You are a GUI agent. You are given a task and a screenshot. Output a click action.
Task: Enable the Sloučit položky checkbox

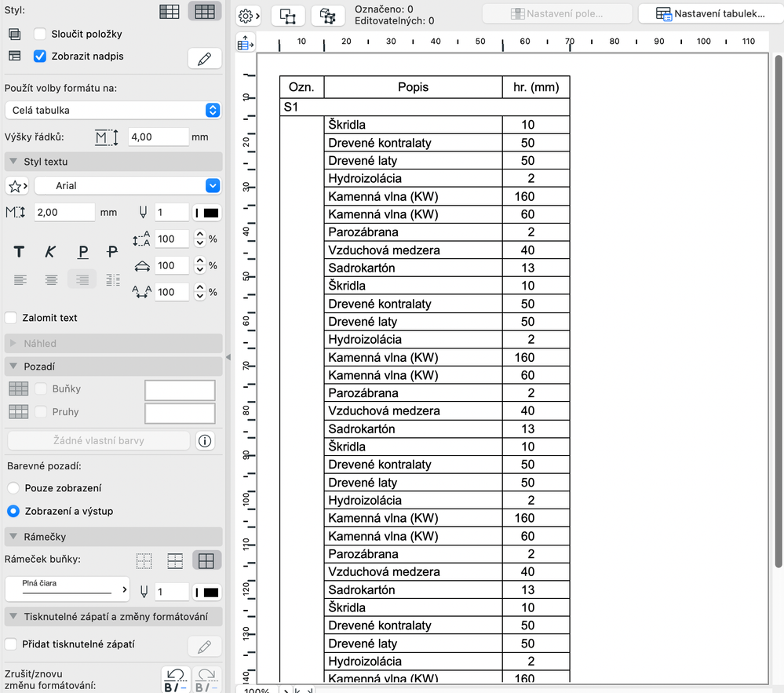pyautogui.click(x=40, y=34)
